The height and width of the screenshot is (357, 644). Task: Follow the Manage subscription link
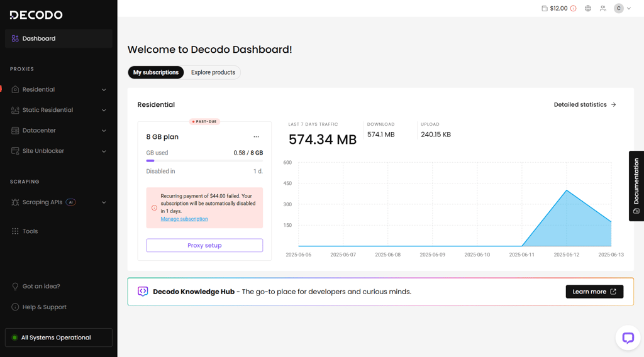(184, 219)
